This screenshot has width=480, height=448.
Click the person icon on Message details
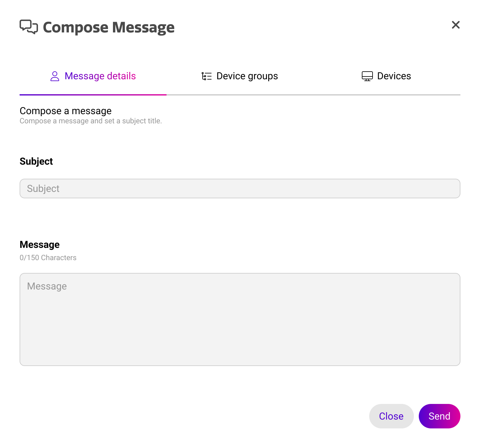pos(55,76)
